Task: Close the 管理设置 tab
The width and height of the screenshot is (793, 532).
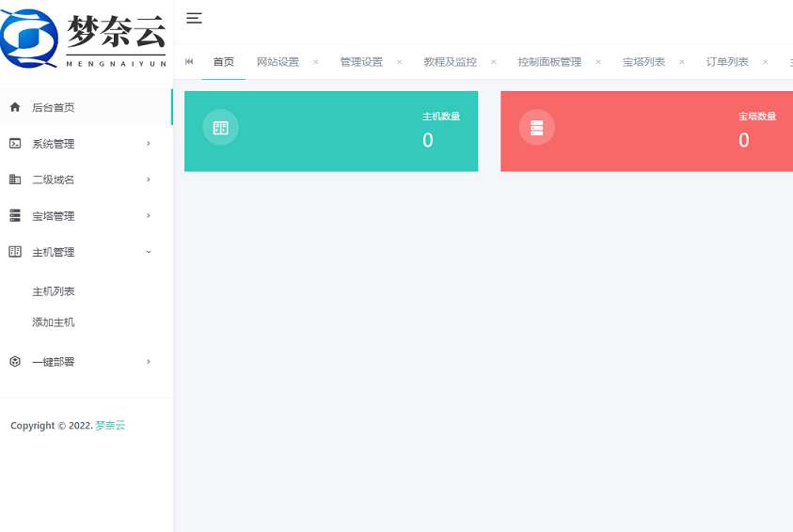Action: click(x=400, y=62)
